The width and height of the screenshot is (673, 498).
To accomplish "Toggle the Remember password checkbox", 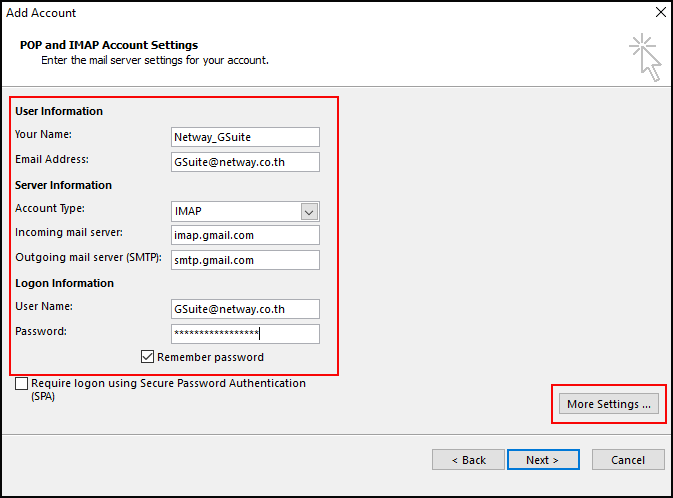I will pos(148,357).
